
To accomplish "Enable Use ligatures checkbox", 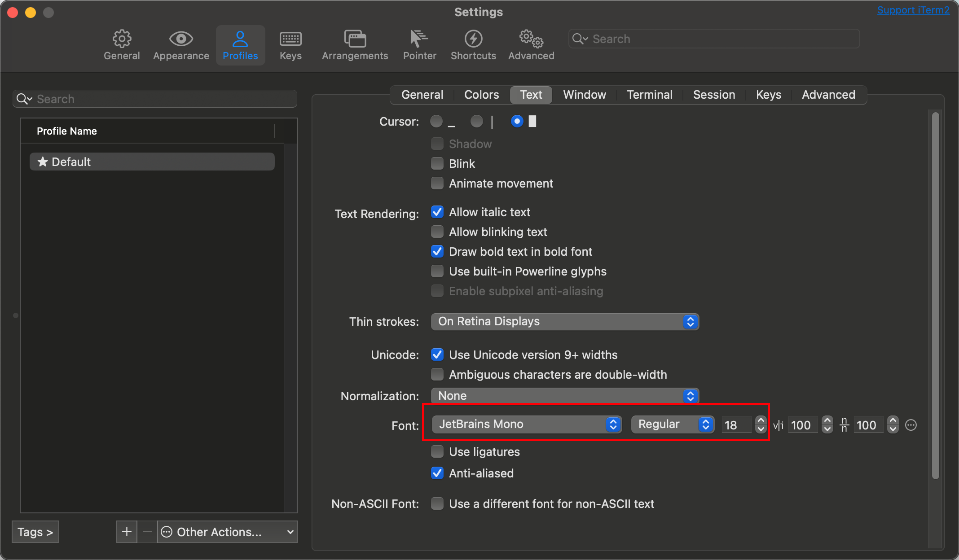I will [437, 451].
